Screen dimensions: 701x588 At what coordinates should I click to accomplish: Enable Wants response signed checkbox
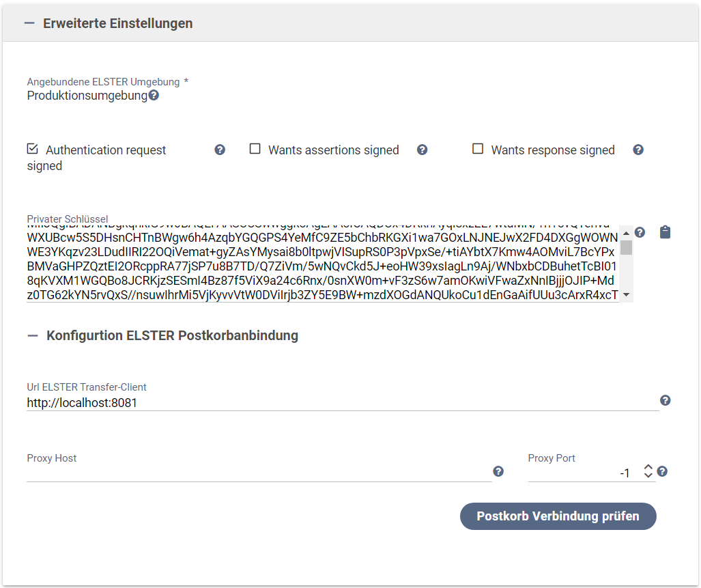pos(478,149)
